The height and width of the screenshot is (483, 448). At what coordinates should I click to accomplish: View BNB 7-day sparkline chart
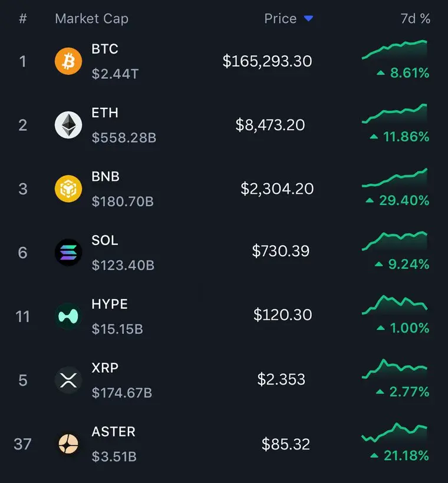(x=395, y=178)
